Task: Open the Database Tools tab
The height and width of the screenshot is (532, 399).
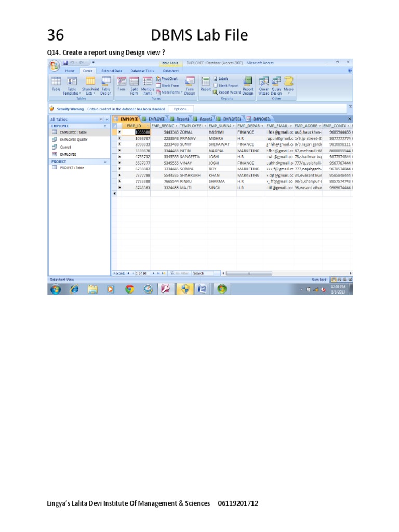Action: [x=142, y=71]
